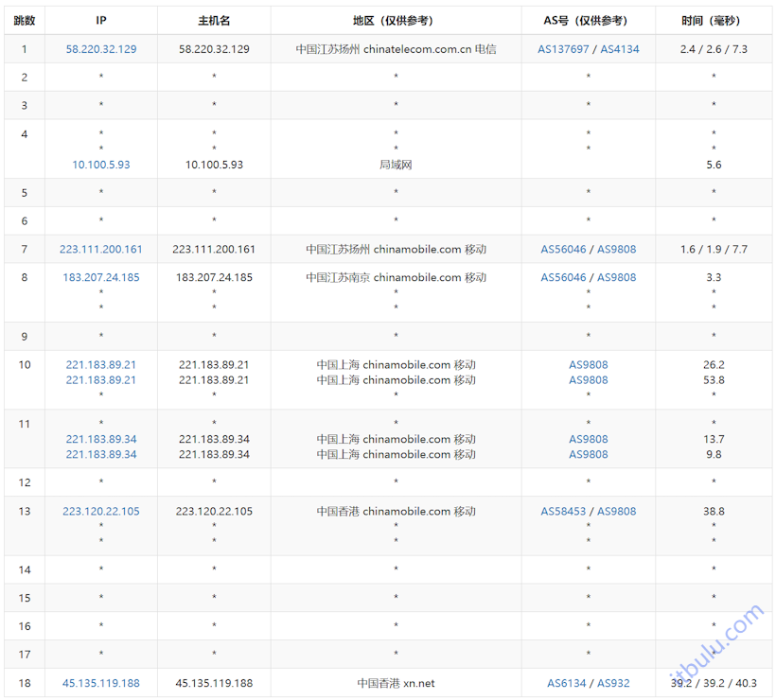This screenshot has width=776, height=700.
Task: Open the AS9808 link on hop 11
Action: [588, 439]
